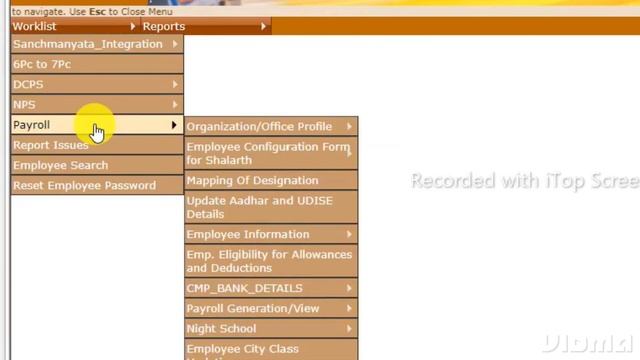This screenshot has height=360, width=640.
Task: Open the NPS menu entry
Action: (97, 104)
